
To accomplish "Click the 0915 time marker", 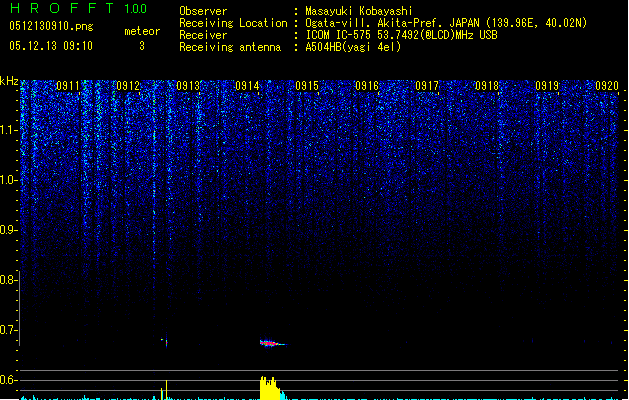I will point(307,86).
